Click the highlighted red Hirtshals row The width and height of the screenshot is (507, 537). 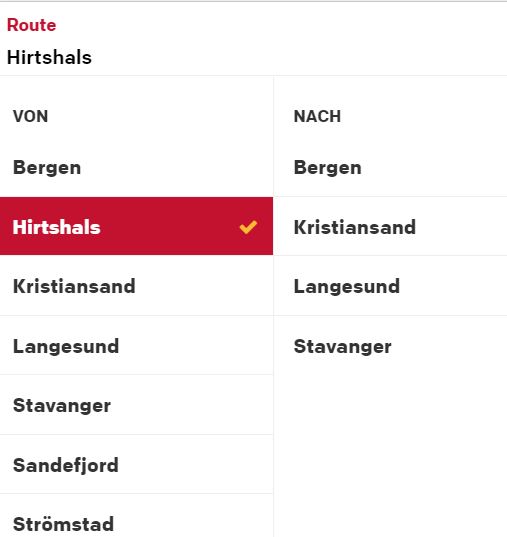[136, 226]
